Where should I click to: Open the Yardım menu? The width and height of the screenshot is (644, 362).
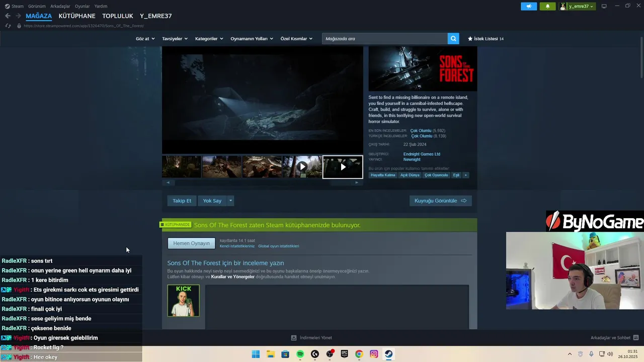point(101,6)
